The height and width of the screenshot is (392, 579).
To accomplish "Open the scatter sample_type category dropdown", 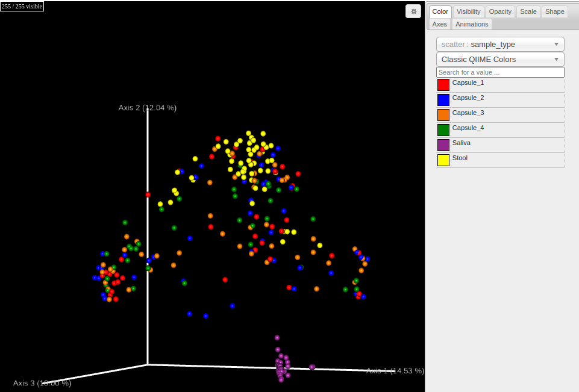I will point(500,45).
